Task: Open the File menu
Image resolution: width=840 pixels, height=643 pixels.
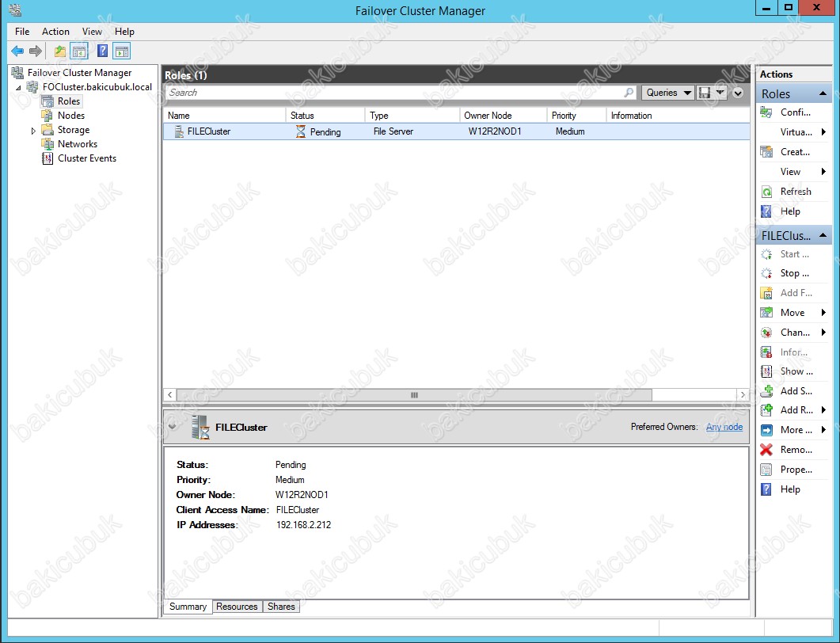Action: (x=22, y=32)
